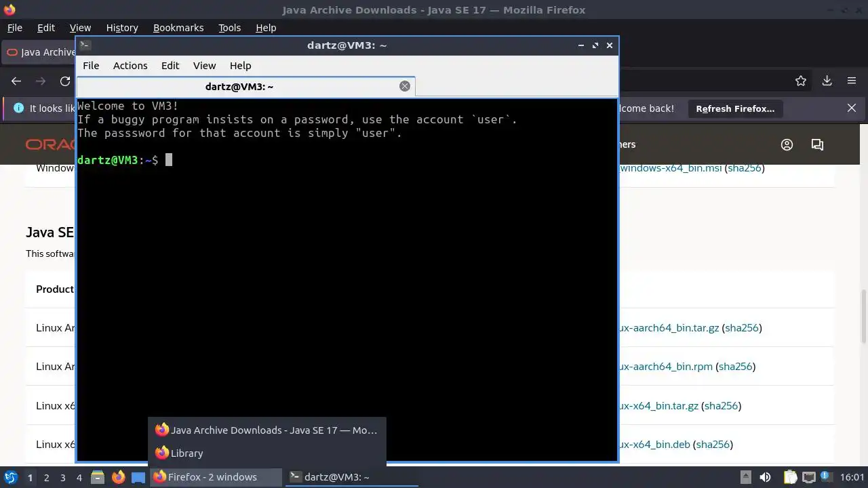This screenshot has height=488, width=868.
Task: Open Oracle chat contact icon
Action: [817, 144]
